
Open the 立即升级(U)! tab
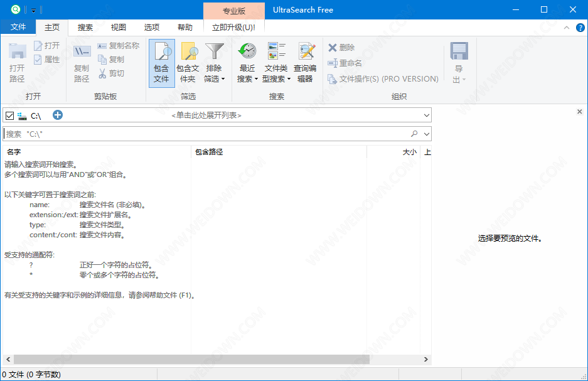[x=233, y=28]
